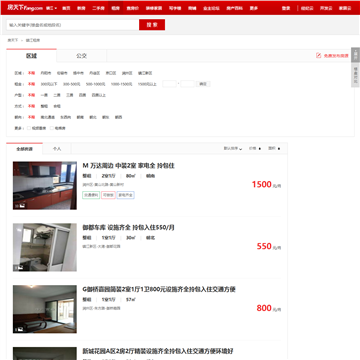Open photo count icon on 万达周边 listing image
Image resolution: width=360 pixels, height=360 pixels.
click(x=20, y=206)
